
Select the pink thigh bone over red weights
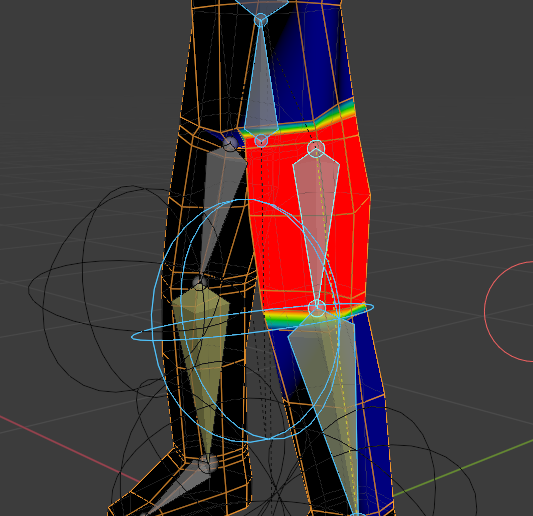pyautogui.click(x=316, y=218)
